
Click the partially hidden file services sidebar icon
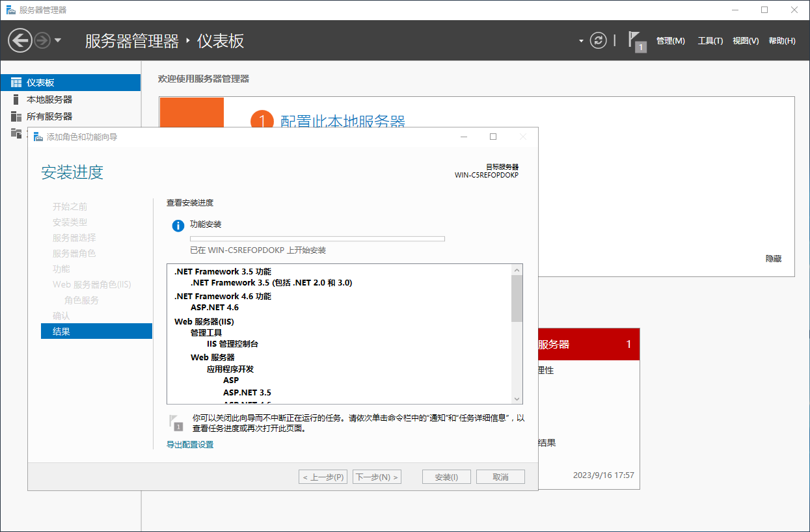point(16,133)
